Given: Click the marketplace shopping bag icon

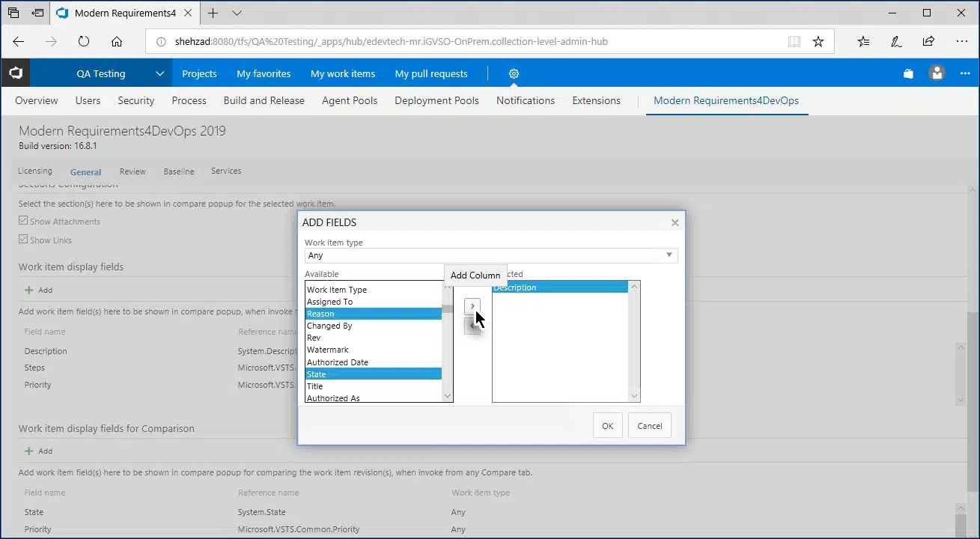Looking at the screenshot, I should (908, 73).
